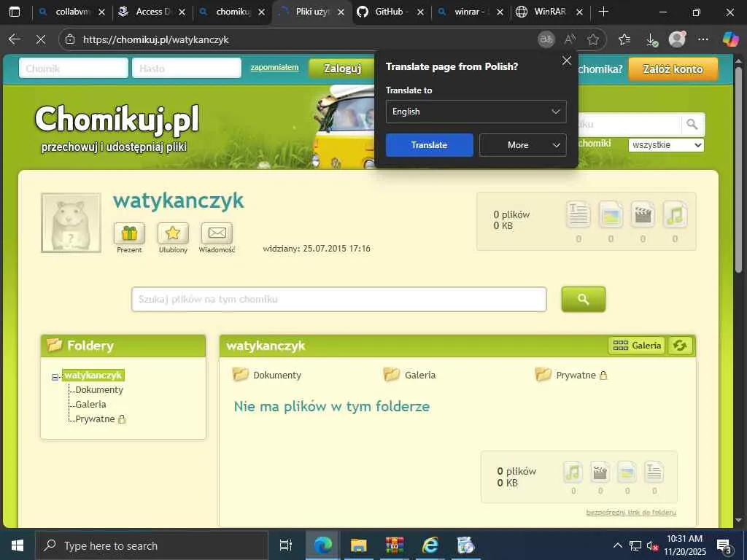Open the Translate to English language dropdown

[x=476, y=112]
